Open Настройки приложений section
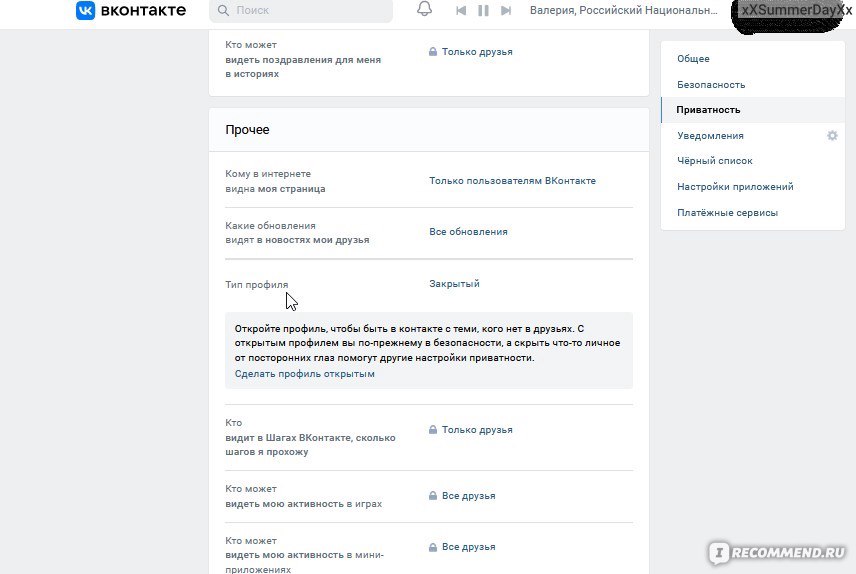Screen dimensions: 856x574 click(735, 187)
